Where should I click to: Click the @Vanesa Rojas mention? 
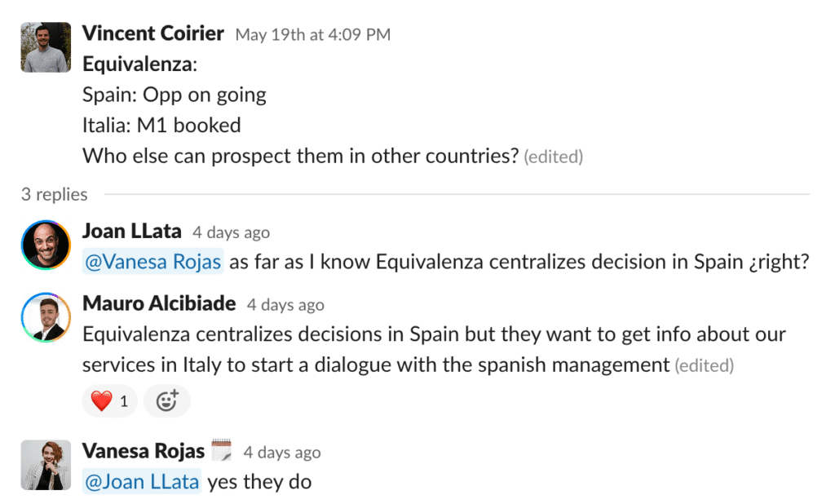[x=152, y=262]
